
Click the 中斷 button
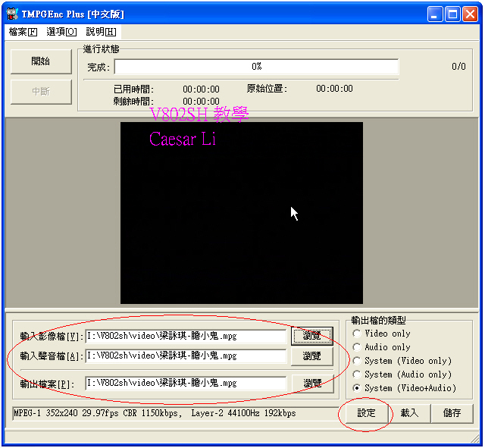tap(41, 92)
